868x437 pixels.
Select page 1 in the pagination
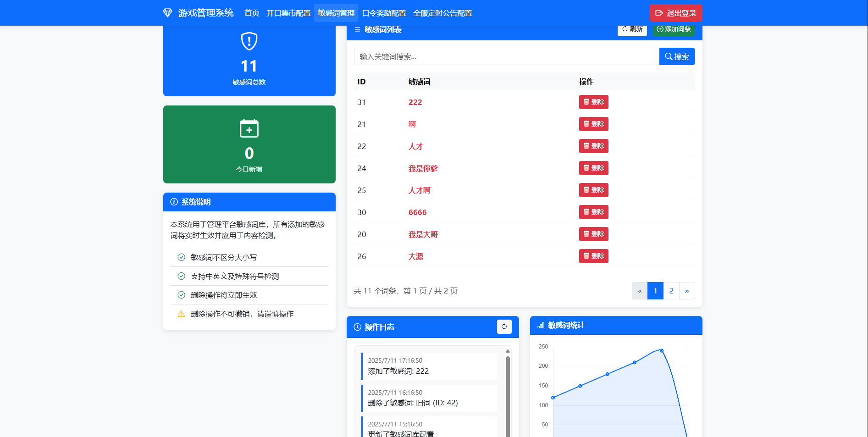[x=655, y=291]
